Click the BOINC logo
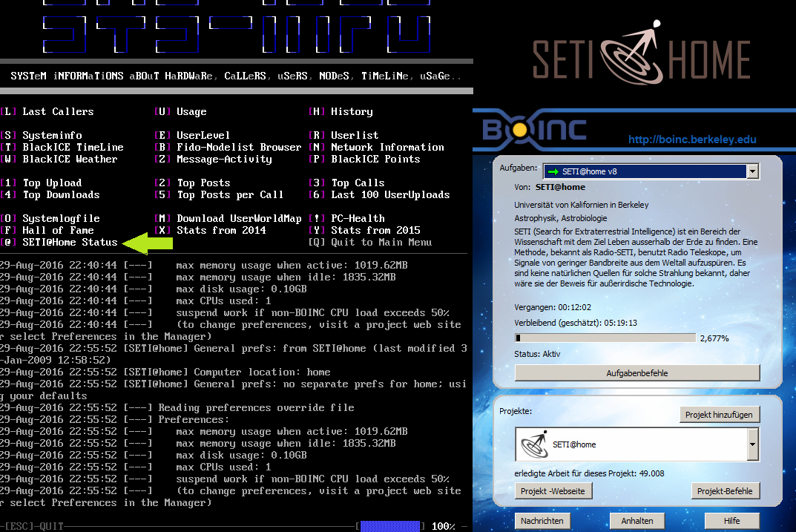This screenshot has height=532, width=796. pos(534,130)
